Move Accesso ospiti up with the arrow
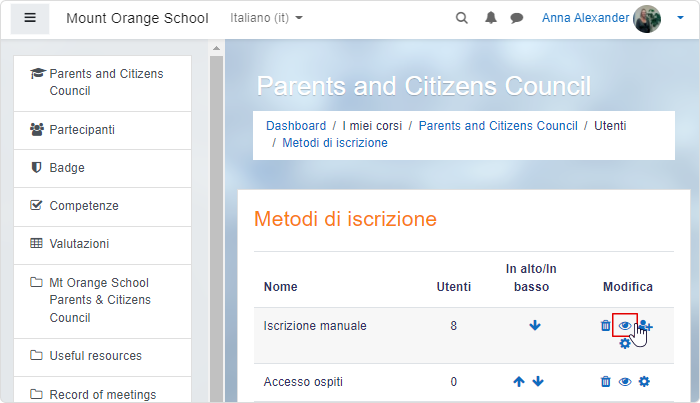This screenshot has width=700, height=403. point(519,382)
